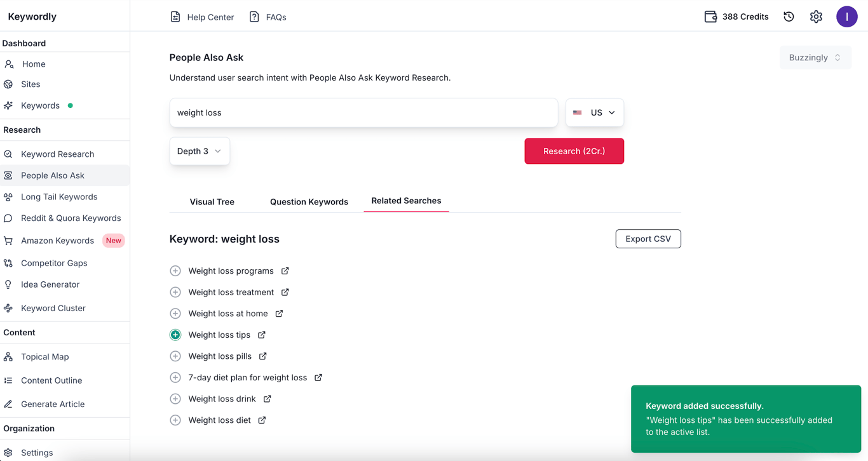Screen dimensions: 868x461
Task: Open the US country selector
Action: click(594, 112)
